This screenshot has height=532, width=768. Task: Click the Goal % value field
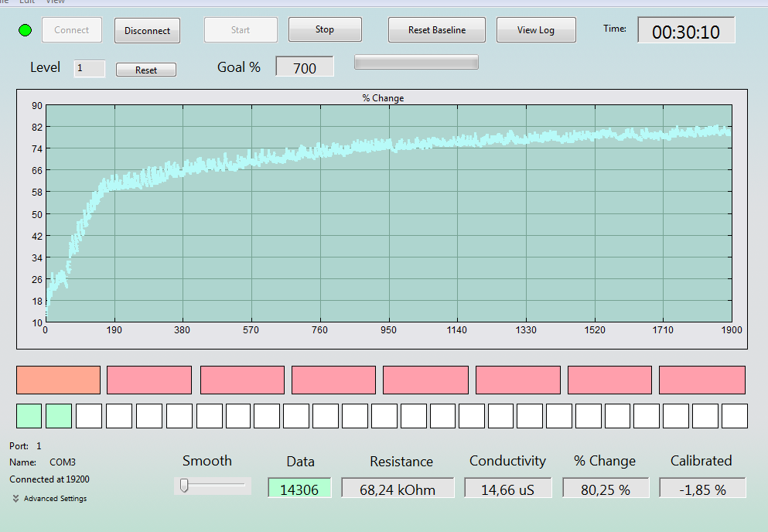pos(305,66)
